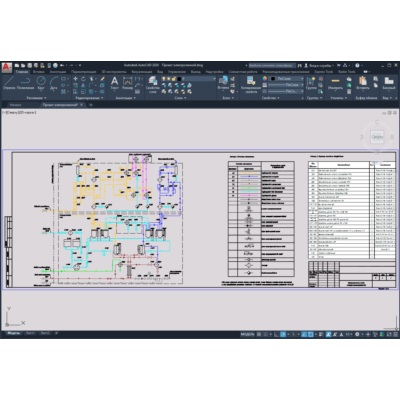Toggle object snap tracking in status bar

click(304, 334)
